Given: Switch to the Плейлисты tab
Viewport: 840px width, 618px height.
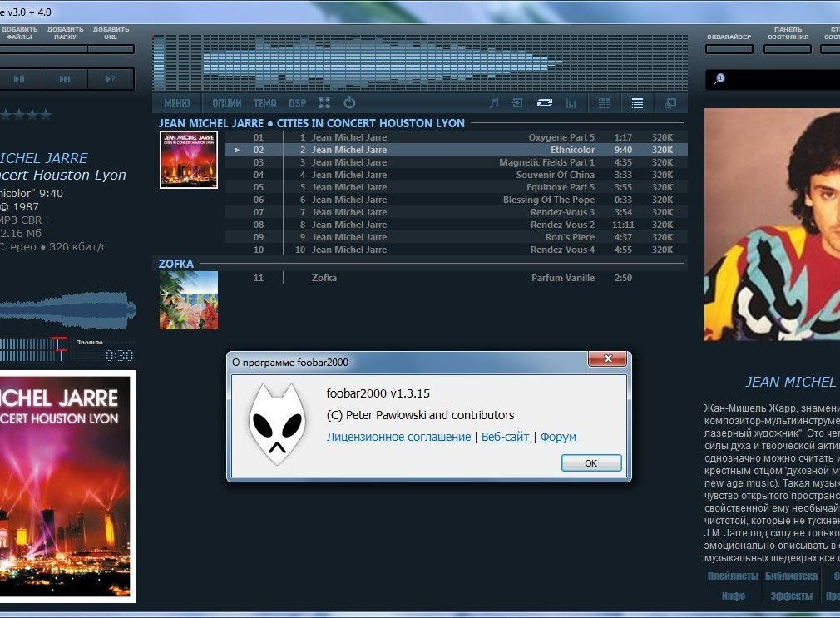Looking at the screenshot, I should pos(733,576).
